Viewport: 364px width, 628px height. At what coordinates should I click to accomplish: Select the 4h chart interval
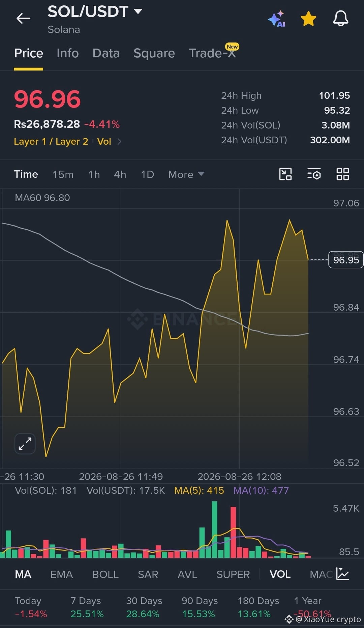[x=120, y=174]
